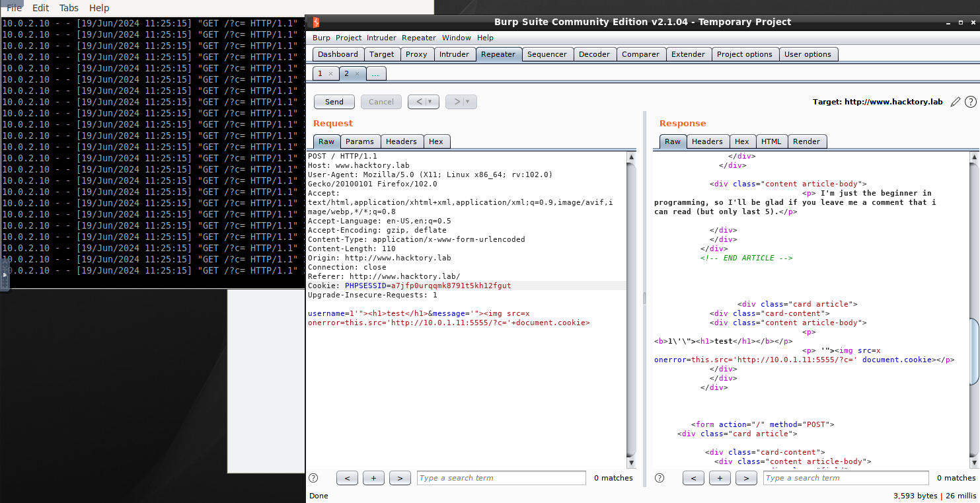Screen dimensions: 980x503
Task: Click the Request search next-match arrow button
Action: click(400, 478)
